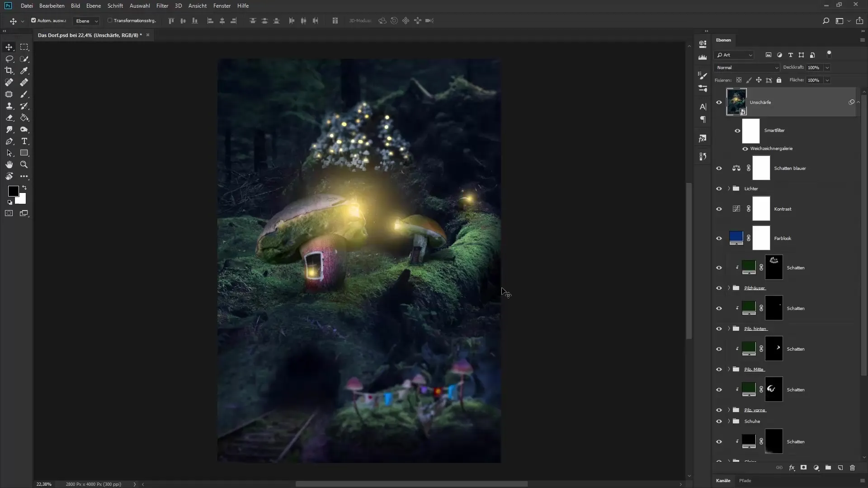Viewport: 868px width, 488px height.
Task: Select the Zoom tool
Action: (24, 164)
